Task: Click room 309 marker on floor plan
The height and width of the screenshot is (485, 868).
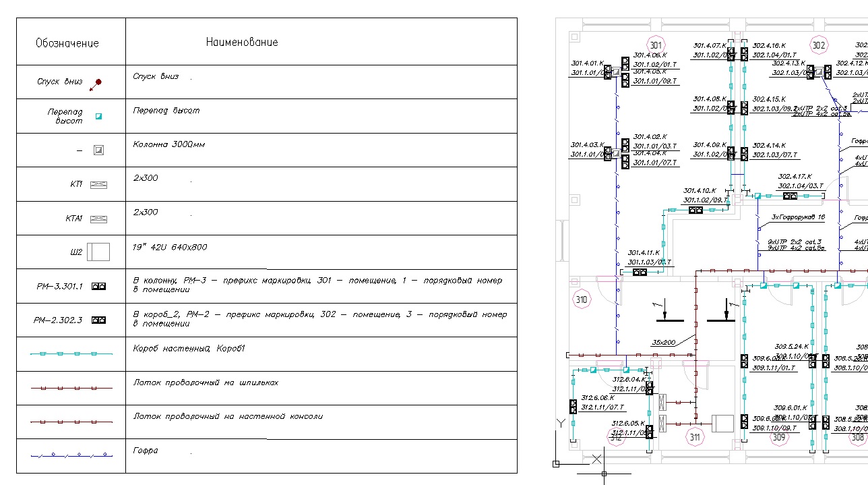Action: pos(779,438)
